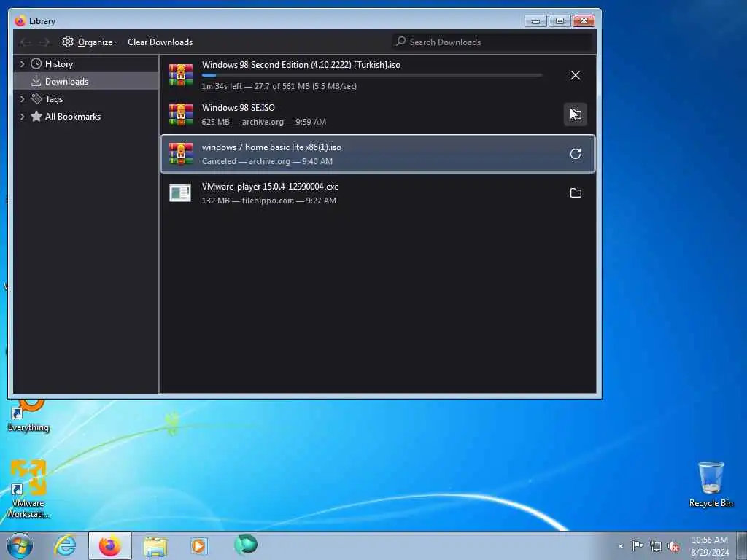
Task: Select the Windows 98 SE.ISO filename
Action: (239, 108)
